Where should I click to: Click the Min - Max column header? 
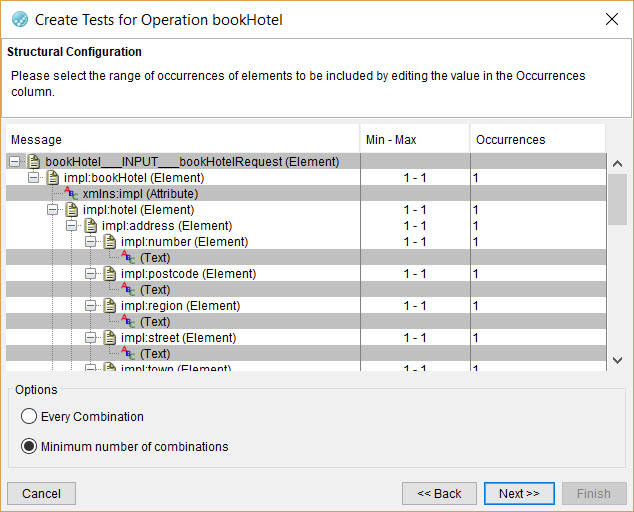pyautogui.click(x=414, y=139)
